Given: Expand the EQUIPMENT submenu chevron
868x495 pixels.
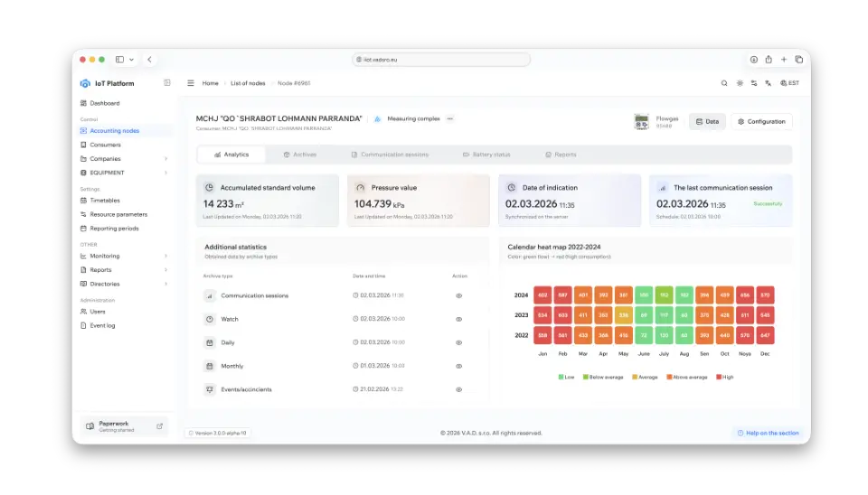Looking at the screenshot, I should 165,173.
